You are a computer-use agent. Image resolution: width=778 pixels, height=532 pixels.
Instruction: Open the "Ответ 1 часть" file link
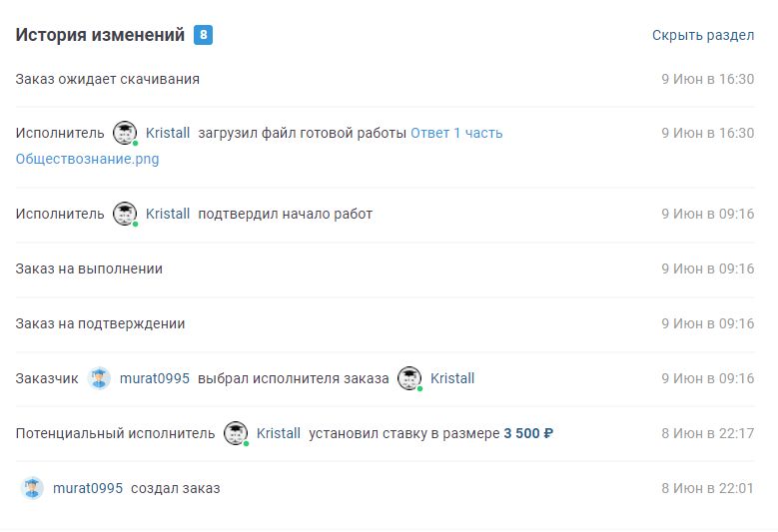pos(456,133)
